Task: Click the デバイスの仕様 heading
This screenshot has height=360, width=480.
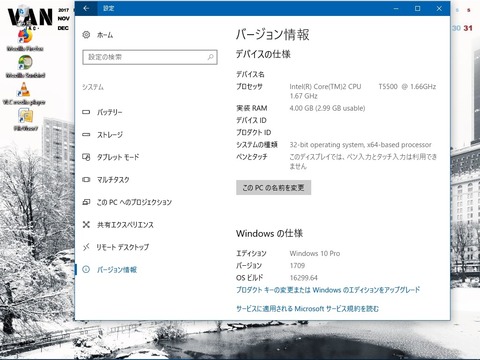Action: coord(263,54)
